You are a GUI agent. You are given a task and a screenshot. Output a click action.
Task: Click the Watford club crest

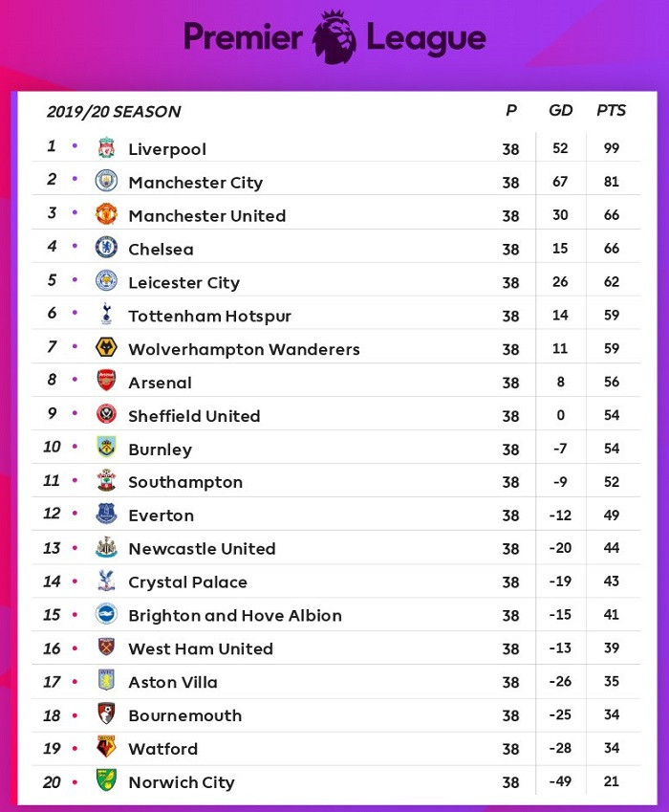tap(106, 747)
